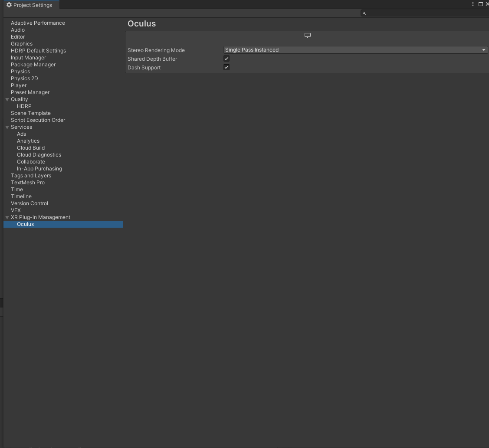489x448 pixels.
Task: Select Oculus under XR Plug-in Management
Action: (x=25, y=224)
